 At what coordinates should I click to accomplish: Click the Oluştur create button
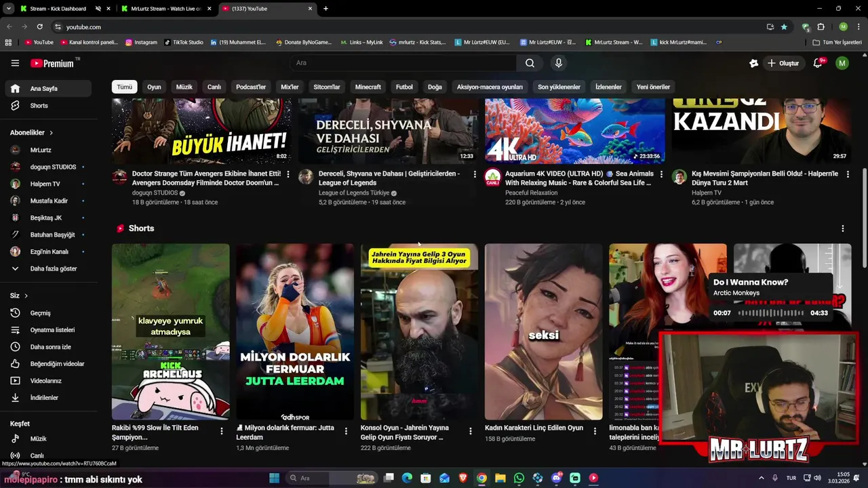click(783, 63)
